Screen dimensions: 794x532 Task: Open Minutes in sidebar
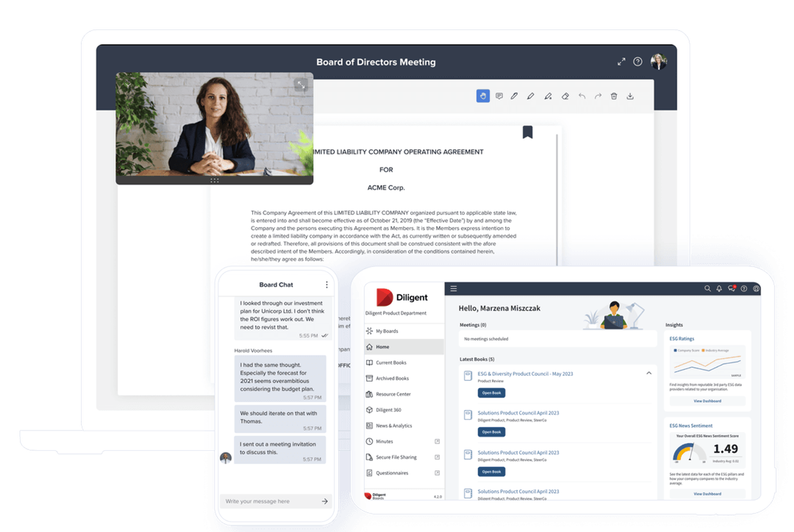[404, 441]
